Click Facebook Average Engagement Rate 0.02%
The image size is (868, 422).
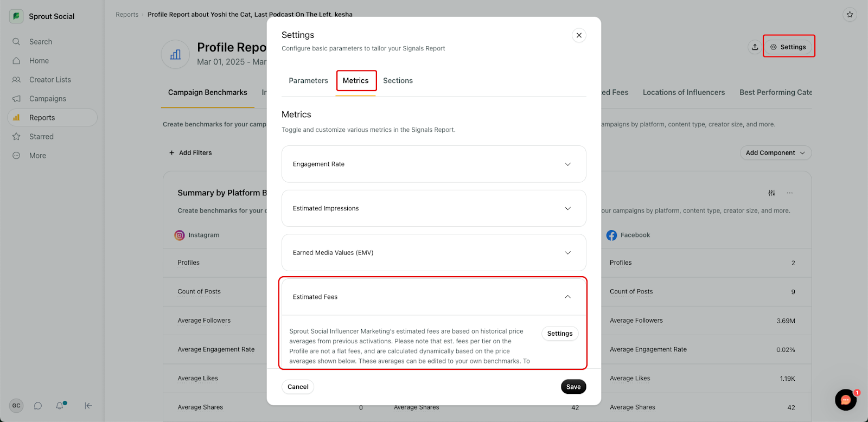[x=786, y=350]
